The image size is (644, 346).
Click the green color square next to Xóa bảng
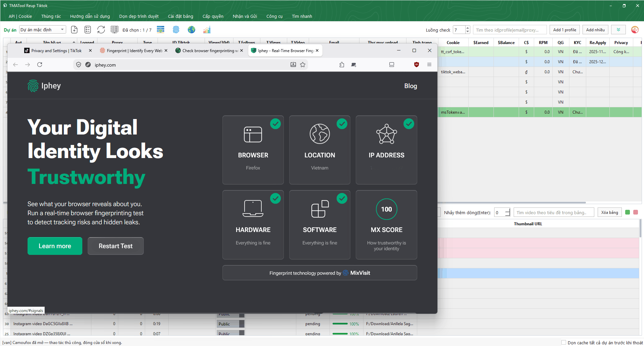pyautogui.click(x=627, y=212)
